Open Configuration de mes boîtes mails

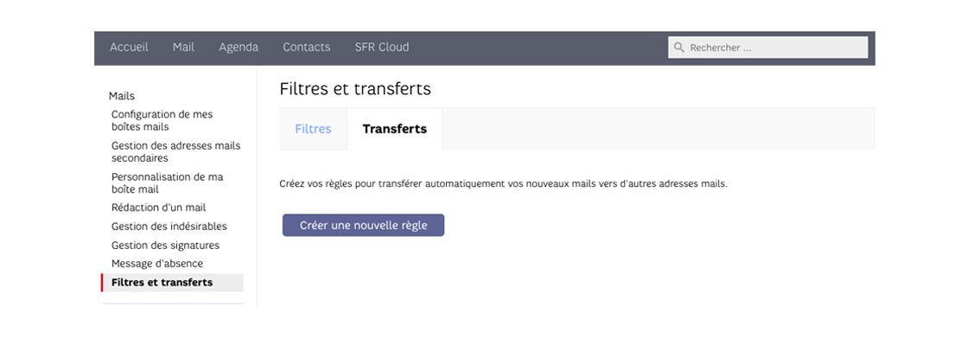coord(162,121)
